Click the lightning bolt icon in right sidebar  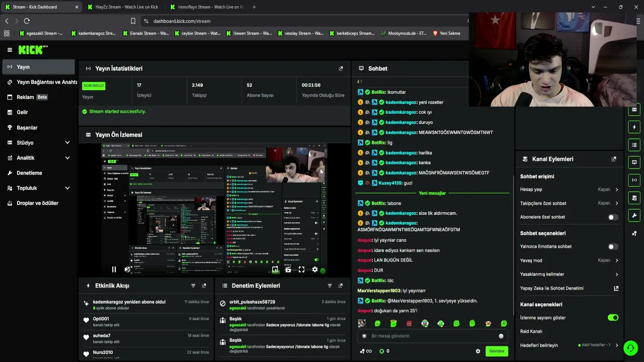(x=634, y=127)
